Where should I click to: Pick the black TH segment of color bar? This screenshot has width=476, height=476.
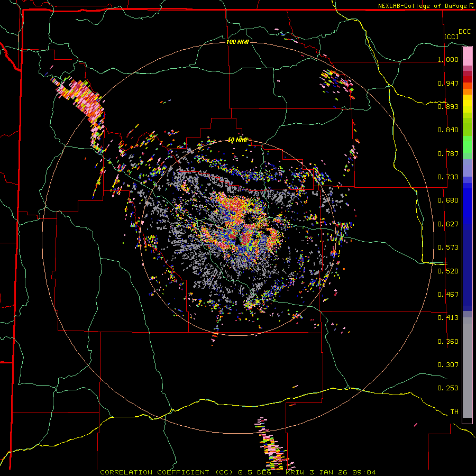pyautogui.click(x=467, y=420)
